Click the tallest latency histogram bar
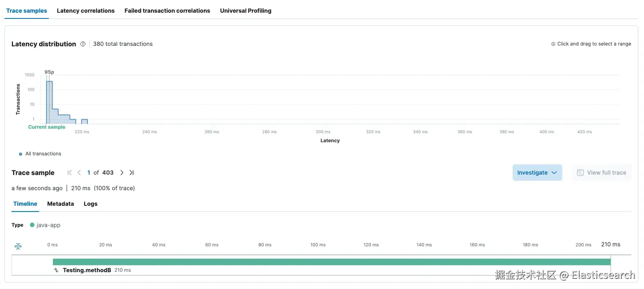 (x=49, y=102)
